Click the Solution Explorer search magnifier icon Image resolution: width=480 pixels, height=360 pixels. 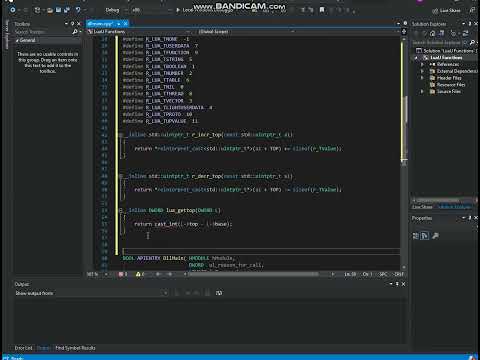pos(472,43)
